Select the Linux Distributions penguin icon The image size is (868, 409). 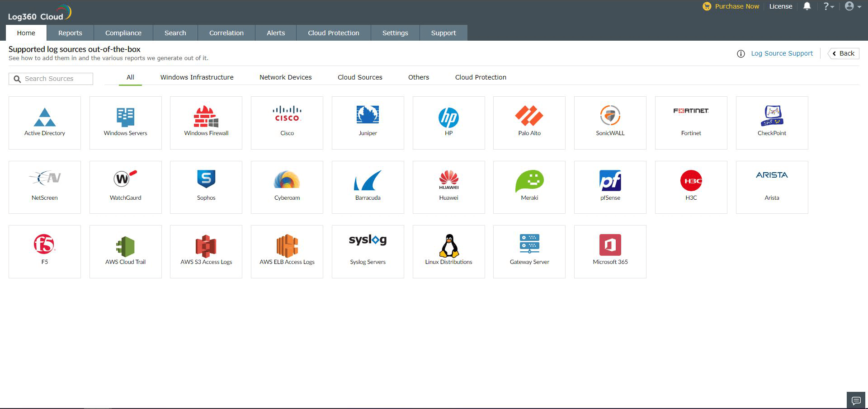coord(448,246)
